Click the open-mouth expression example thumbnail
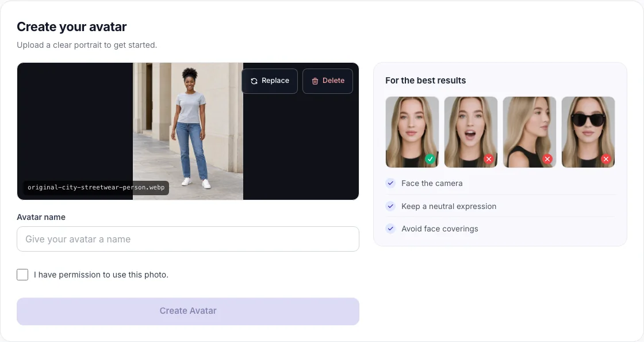This screenshot has width=644, height=342. pos(471,132)
